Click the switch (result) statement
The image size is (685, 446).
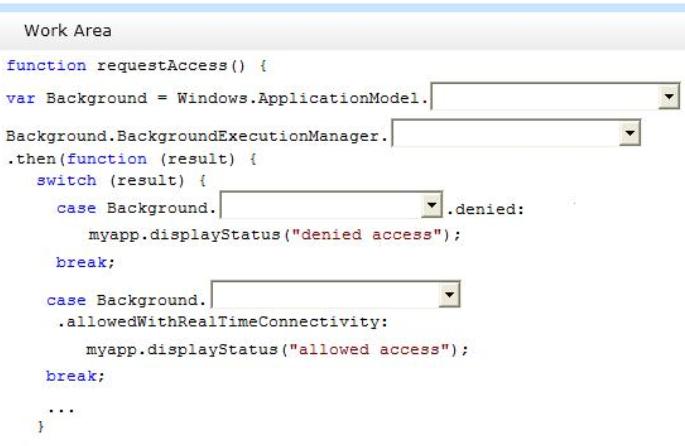coord(121,180)
